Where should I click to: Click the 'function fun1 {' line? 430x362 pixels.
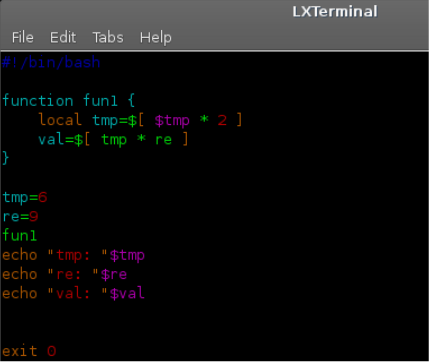(x=68, y=101)
